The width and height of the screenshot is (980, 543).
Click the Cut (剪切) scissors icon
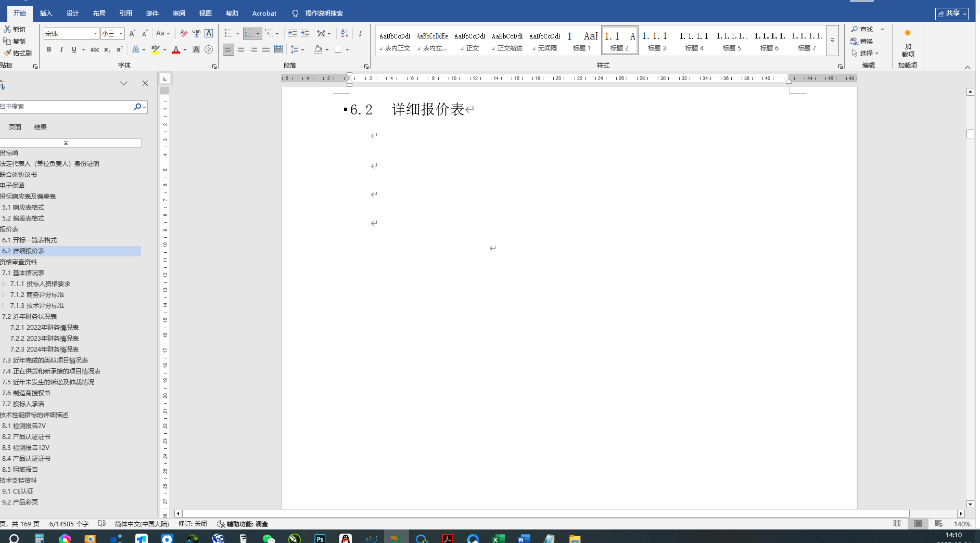coord(7,29)
